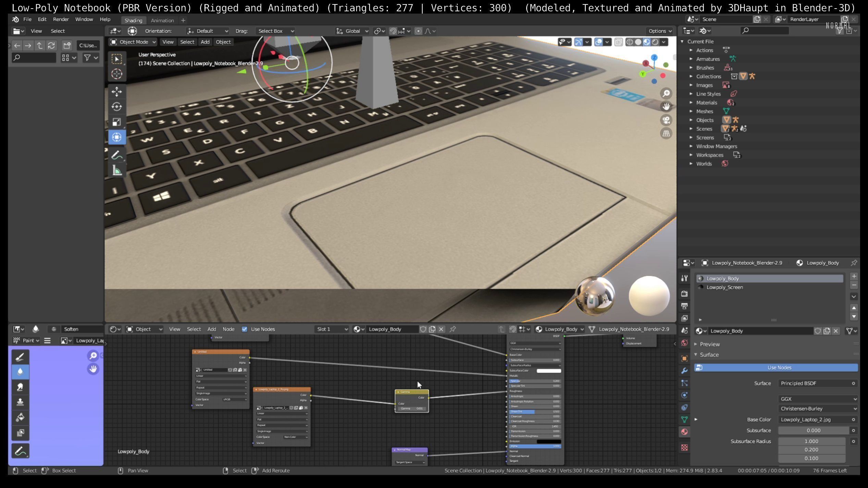868x488 pixels.
Task: Open the Render menu
Action: (x=61, y=20)
